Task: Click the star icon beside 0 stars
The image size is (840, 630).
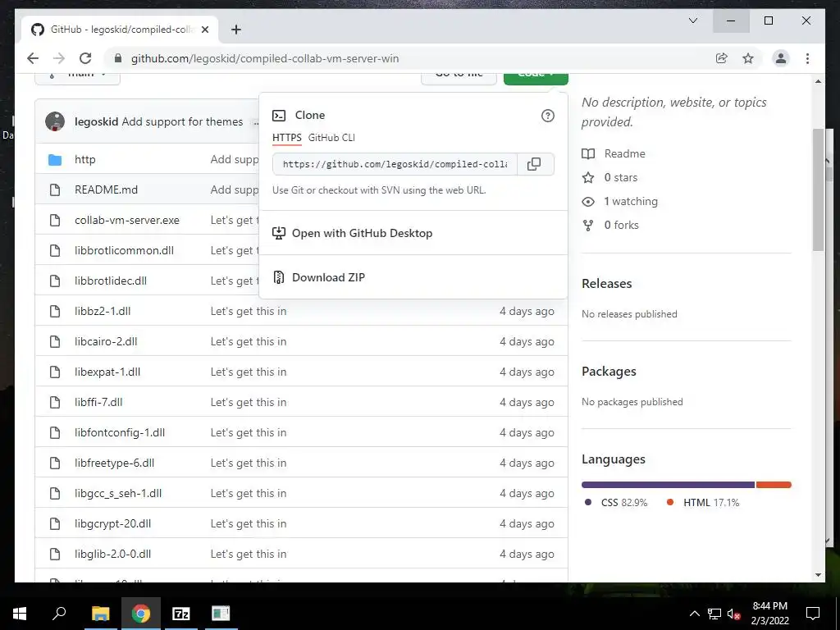Action: (x=588, y=177)
